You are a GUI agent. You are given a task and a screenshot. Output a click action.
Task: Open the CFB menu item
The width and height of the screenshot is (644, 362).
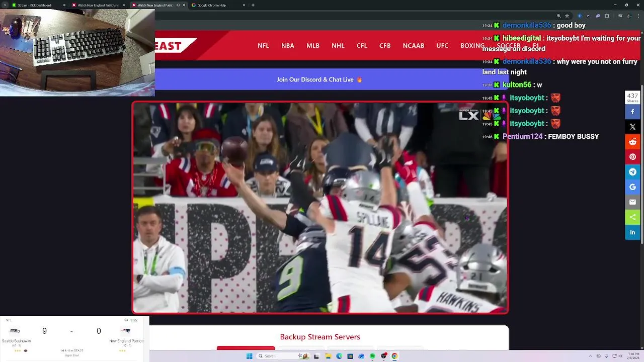point(385,46)
